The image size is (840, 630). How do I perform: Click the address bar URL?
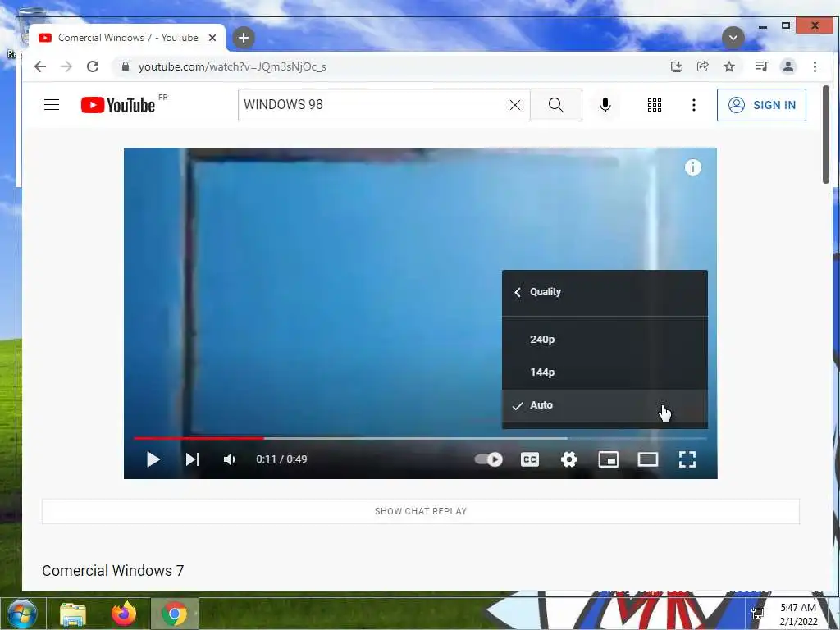(232, 67)
